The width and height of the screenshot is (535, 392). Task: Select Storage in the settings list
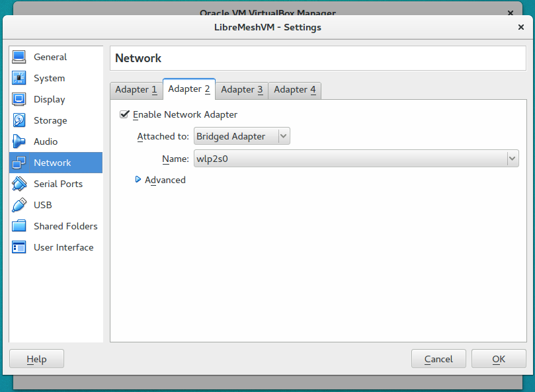[x=56, y=120]
